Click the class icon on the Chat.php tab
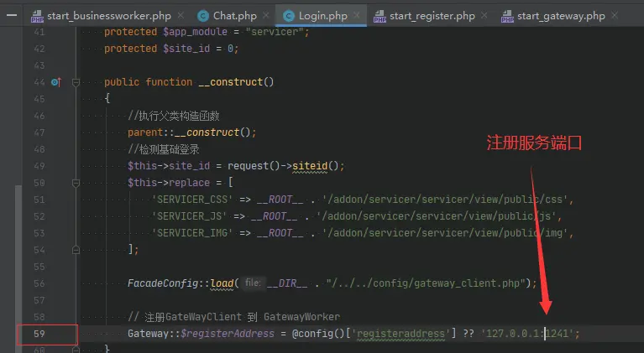 coord(203,16)
